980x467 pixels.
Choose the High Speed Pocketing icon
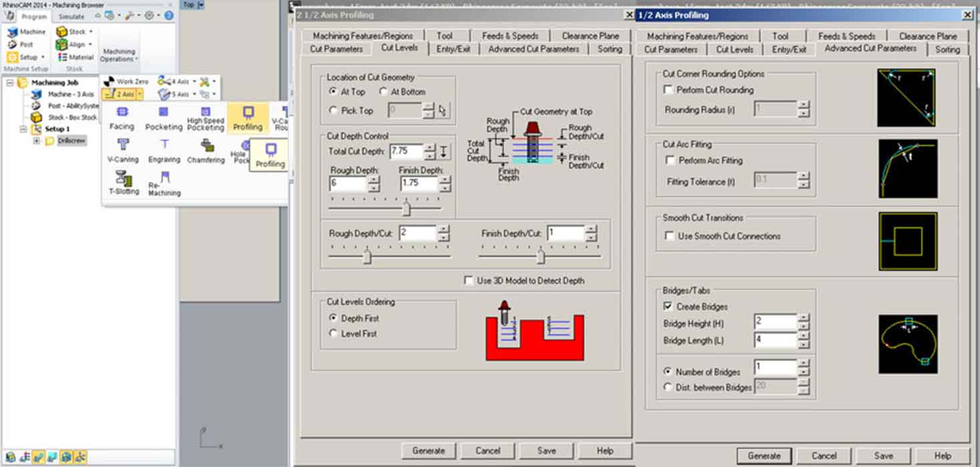tap(206, 111)
